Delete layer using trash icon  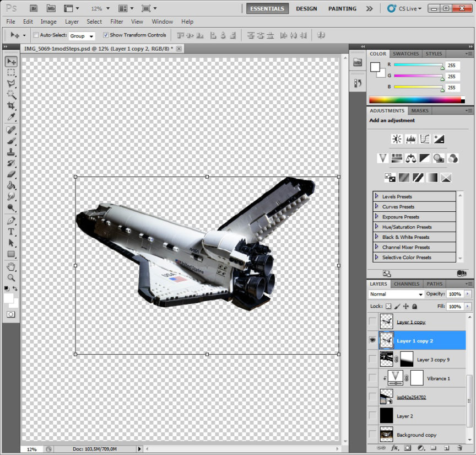tap(460, 448)
